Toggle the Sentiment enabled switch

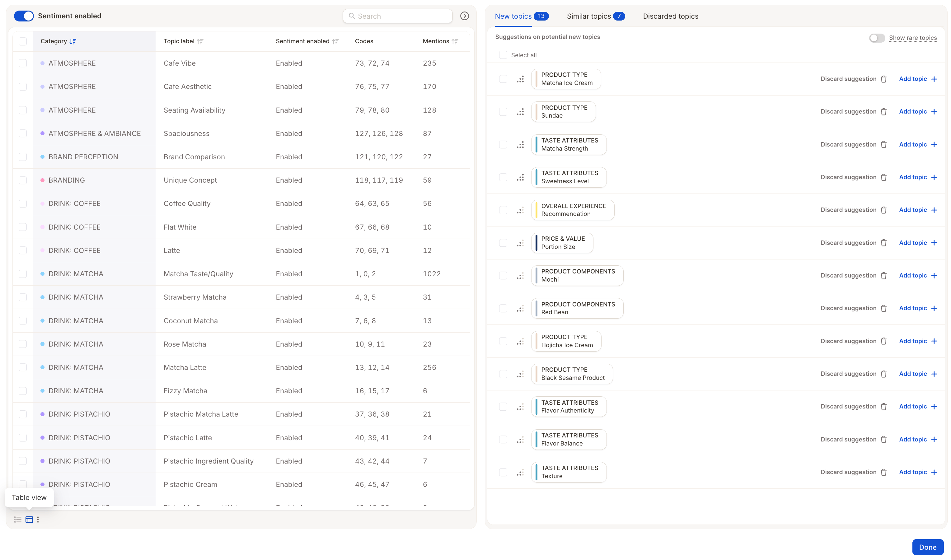pos(24,16)
